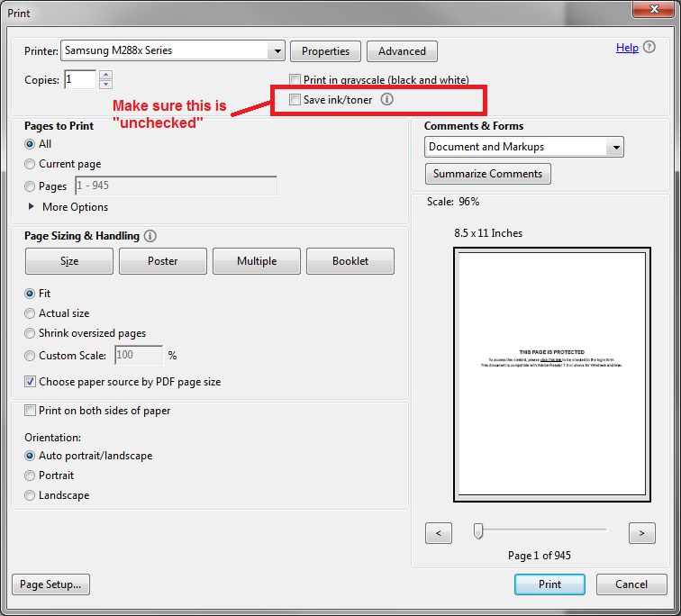Open the Printer selection dropdown
The height and width of the screenshot is (616, 681).
277,51
